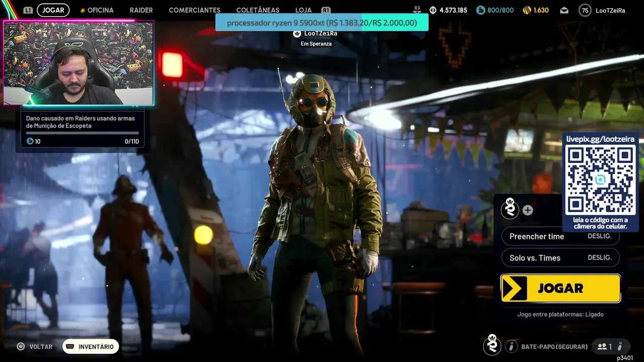The width and height of the screenshot is (644, 362).
Task: Open the party members count icon
Action: (x=605, y=346)
